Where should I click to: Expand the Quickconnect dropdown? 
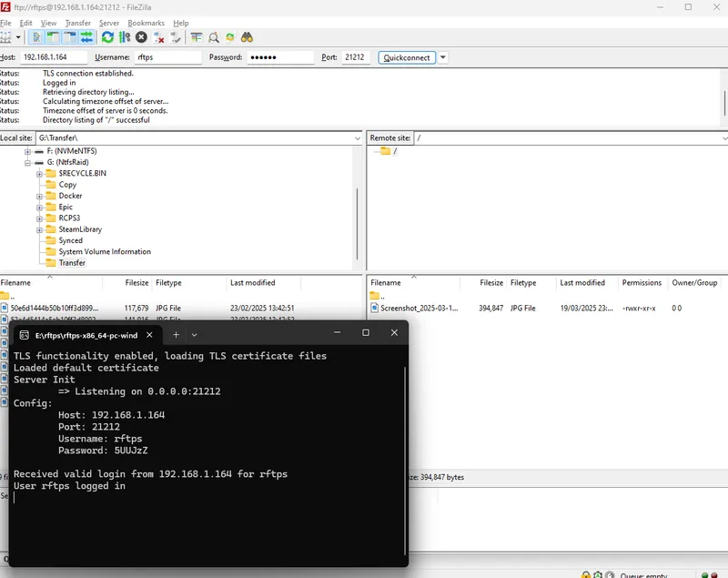click(x=443, y=56)
